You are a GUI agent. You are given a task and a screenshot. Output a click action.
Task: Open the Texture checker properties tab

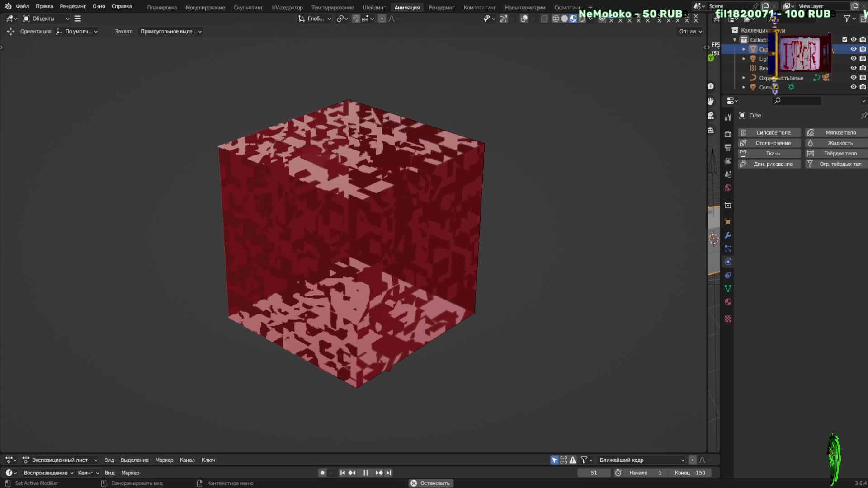coord(728,319)
